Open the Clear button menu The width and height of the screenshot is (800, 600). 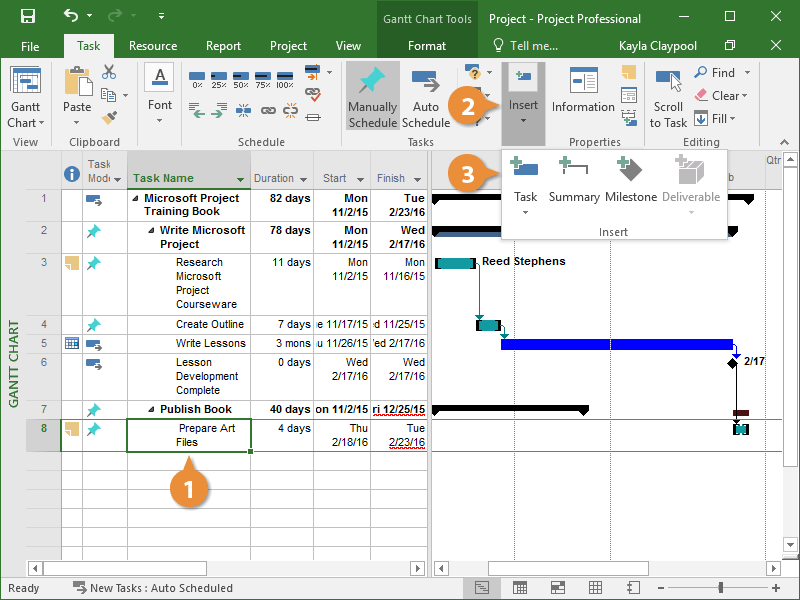click(725, 96)
